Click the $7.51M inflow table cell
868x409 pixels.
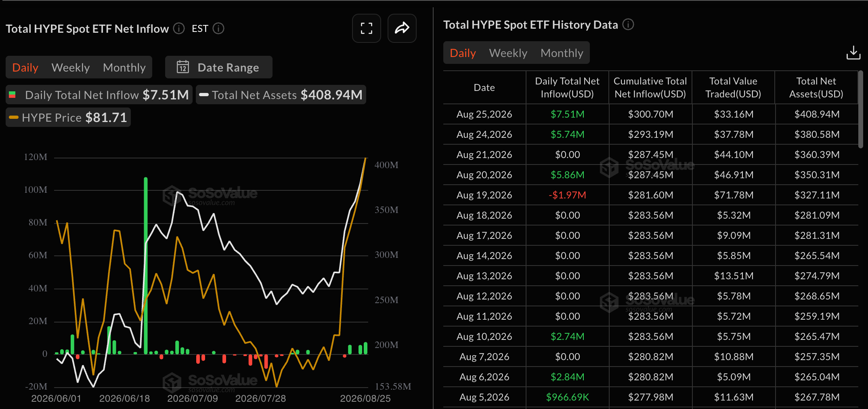(x=567, y=114)
